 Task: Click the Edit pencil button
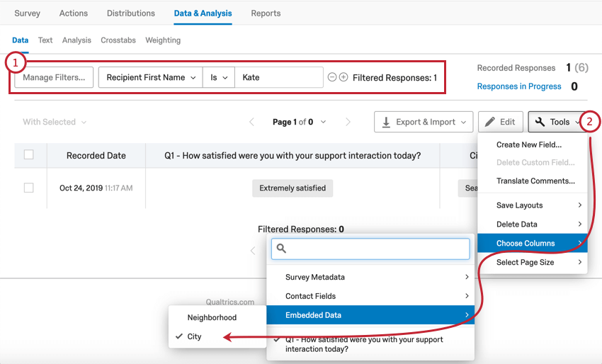(500, 122)
